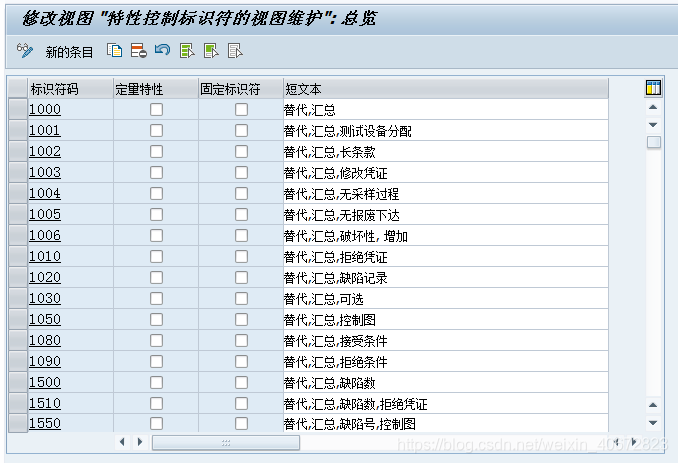Screen dimensions: 678x463
Task: Toggle 定量特性 checkbox for row 1050
Action: click(157, 319)
